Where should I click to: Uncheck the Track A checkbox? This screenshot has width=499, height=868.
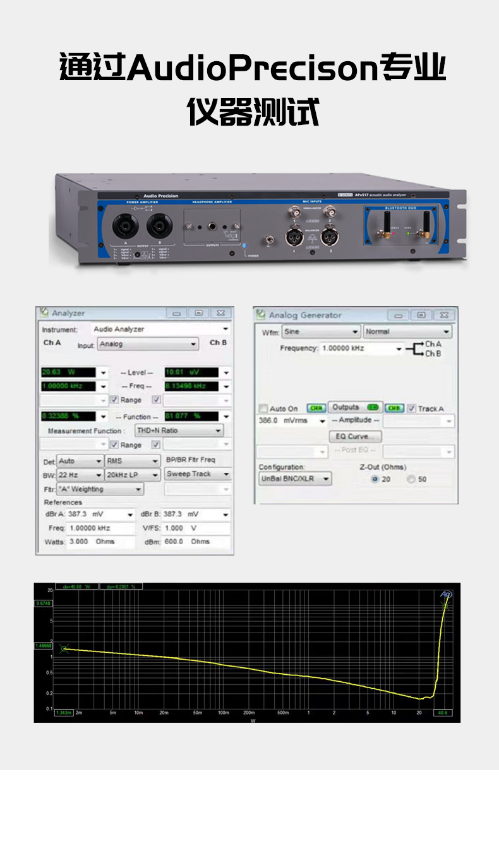point(411,408)
